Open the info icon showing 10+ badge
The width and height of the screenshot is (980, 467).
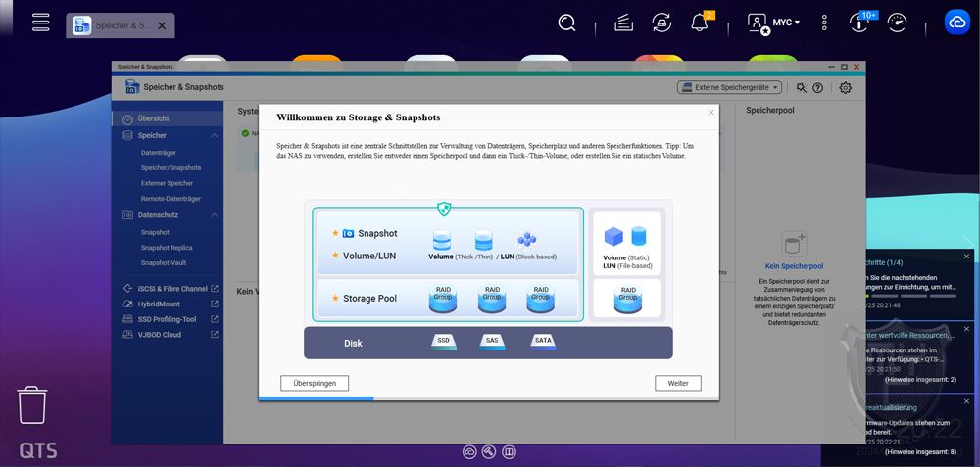point(860,22)
